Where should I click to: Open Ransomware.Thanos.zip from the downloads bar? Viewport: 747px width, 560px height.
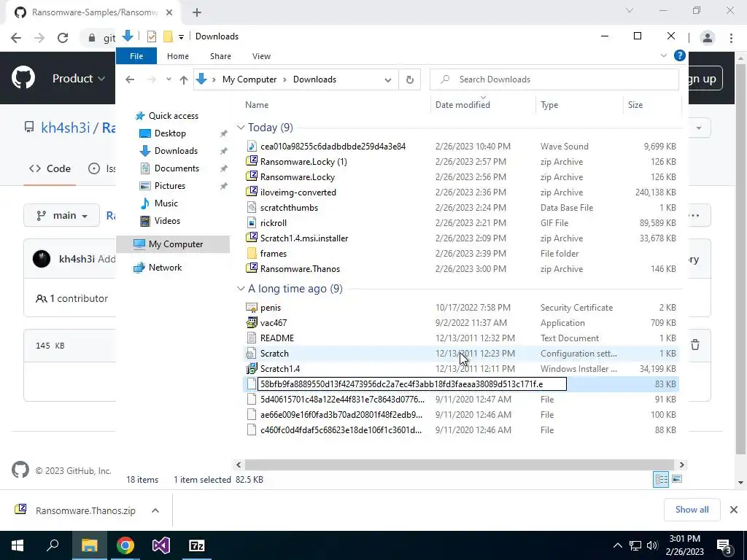[85, 510]
